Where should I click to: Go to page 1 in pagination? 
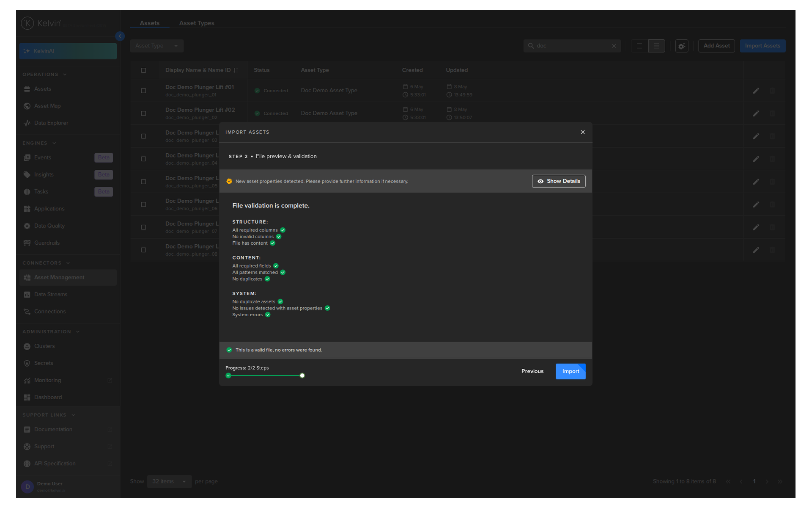point(754,481)
